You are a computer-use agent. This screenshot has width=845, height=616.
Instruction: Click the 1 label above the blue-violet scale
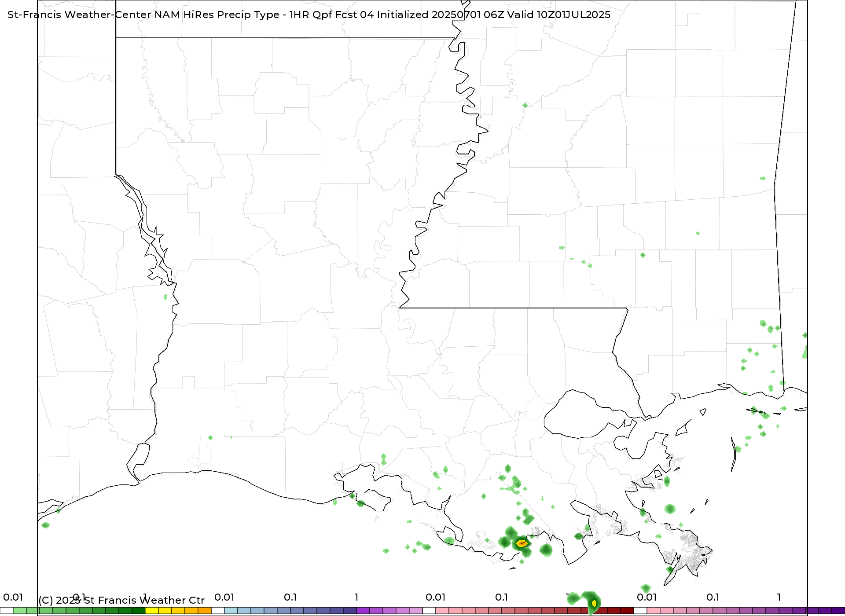pos(356,597)
